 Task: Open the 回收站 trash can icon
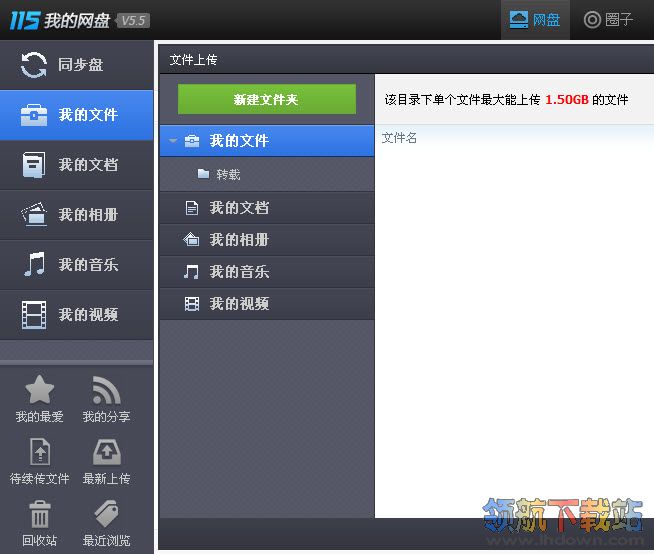pos(40,514)
